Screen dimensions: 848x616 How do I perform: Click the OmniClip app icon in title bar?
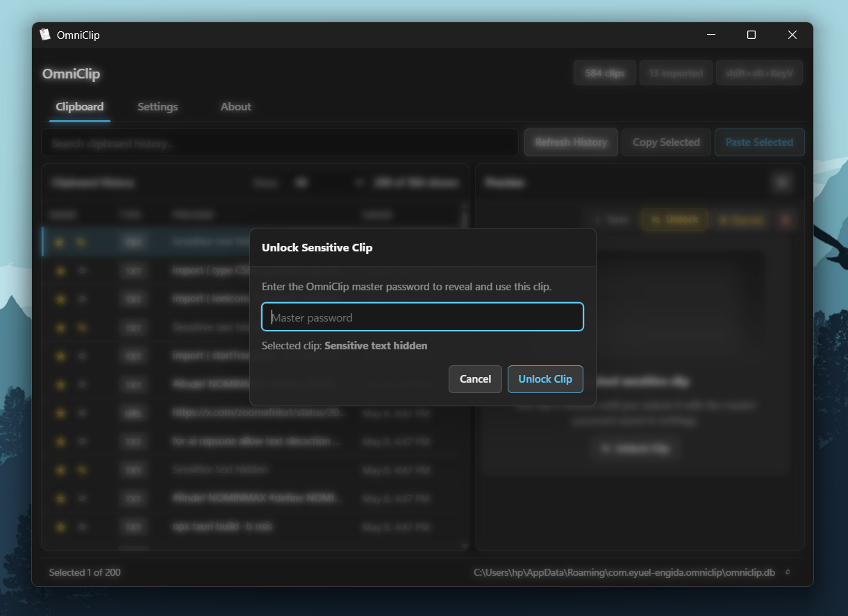(x=45, y=35)
